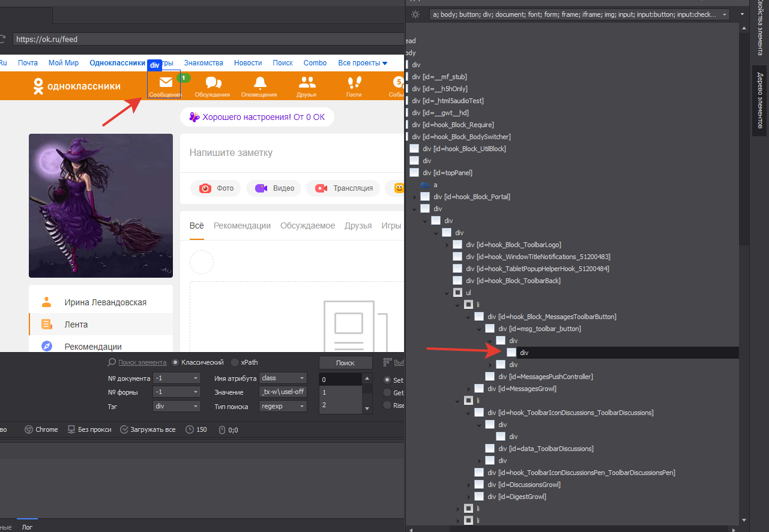Click the mouse coordinates icon 0;0
Image resolution: width=769 pixels, height=532 pixels.
[222, 429]
